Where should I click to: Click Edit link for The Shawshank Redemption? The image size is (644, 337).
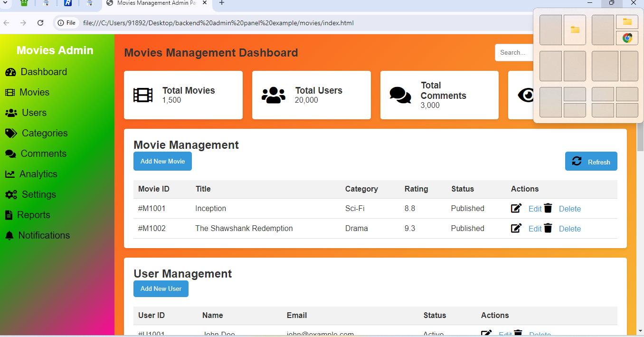535,229
